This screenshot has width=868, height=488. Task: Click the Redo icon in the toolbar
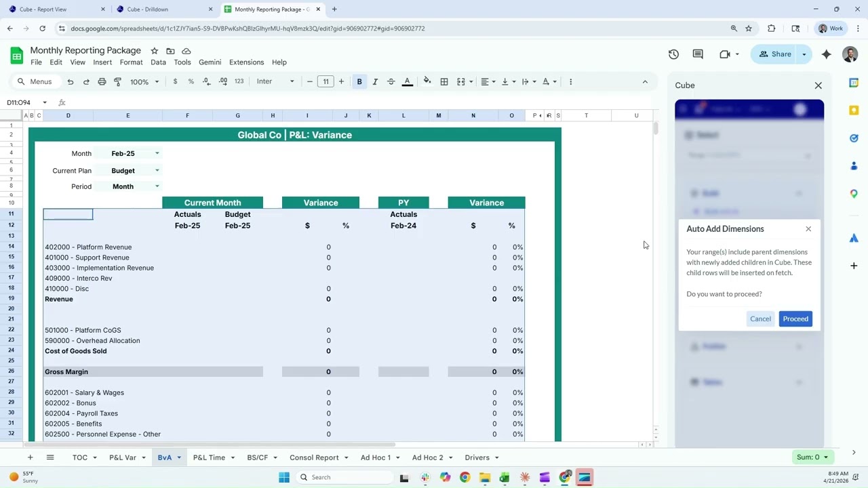[86, 81]
